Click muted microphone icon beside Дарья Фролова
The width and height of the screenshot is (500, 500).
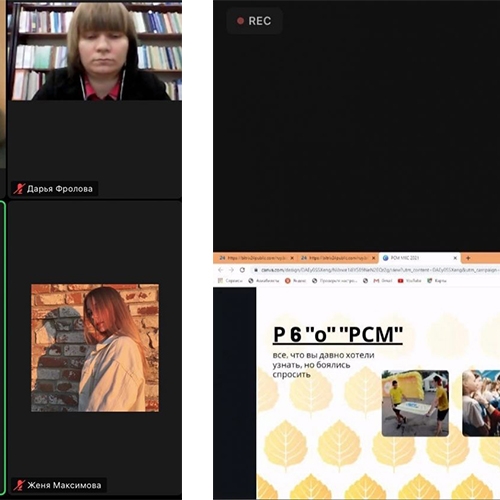point(19,189)
